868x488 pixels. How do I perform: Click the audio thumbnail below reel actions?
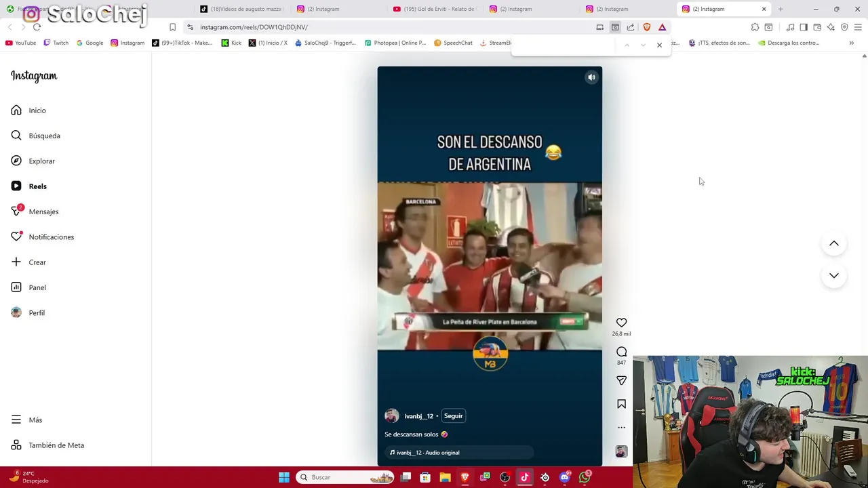click(621, 451)
